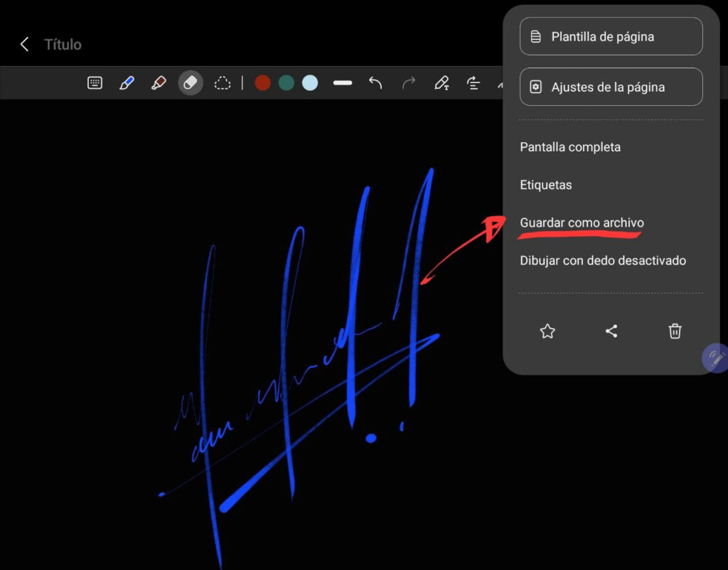This screenshot has width=728, height=570.
Task: Select the eraser tool
Action: [x=190, y=83]
